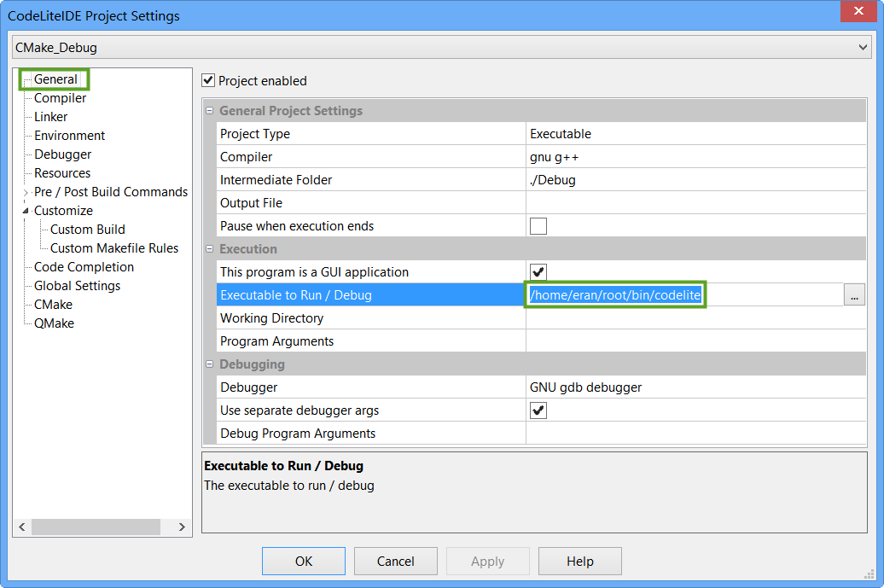The width and height of the screenshot is (884, 588).
Task: Collapse the Execution section
Action: (210, 248)
